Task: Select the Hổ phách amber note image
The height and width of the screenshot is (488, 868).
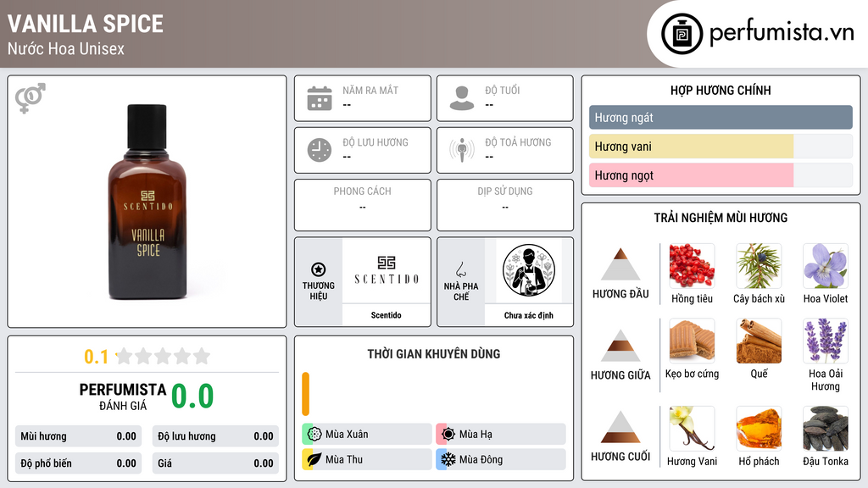Action: point(759,428)
